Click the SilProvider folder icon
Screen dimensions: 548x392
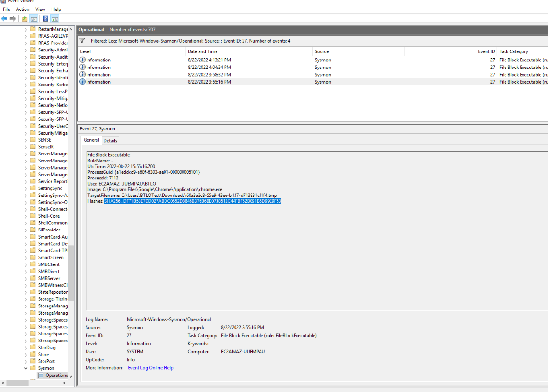(33, 230)
